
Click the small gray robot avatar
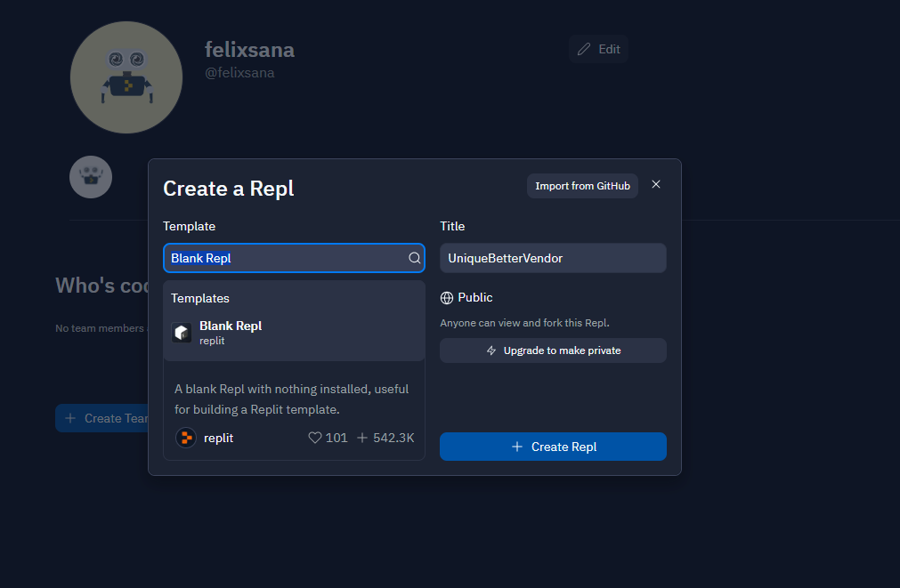[x=91, y=177]
